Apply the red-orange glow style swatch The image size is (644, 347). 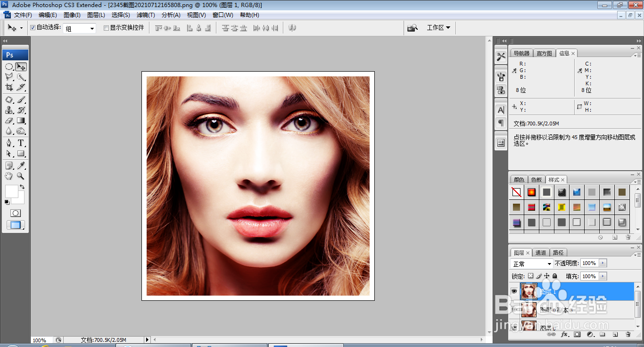click(531, 192)
